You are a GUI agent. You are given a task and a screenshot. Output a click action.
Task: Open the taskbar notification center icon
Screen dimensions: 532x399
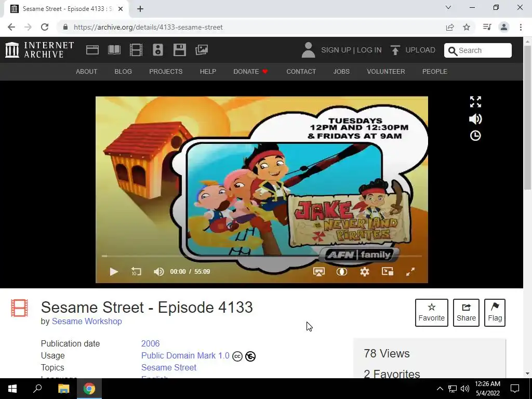click(x=515, y=389)
